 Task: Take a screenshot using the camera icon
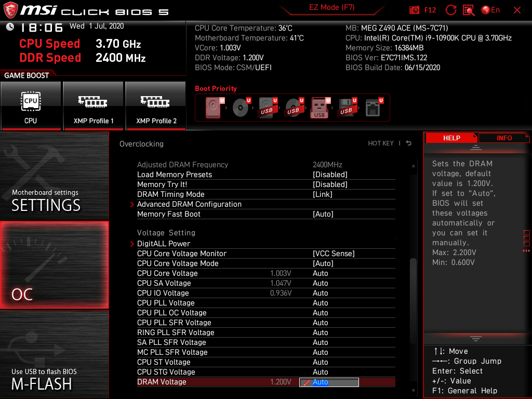click(415, 10)
